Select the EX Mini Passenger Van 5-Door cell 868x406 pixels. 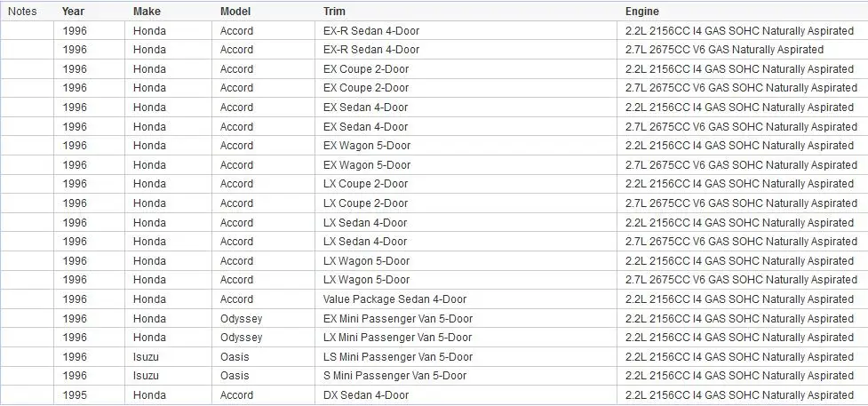pos(466,318)
